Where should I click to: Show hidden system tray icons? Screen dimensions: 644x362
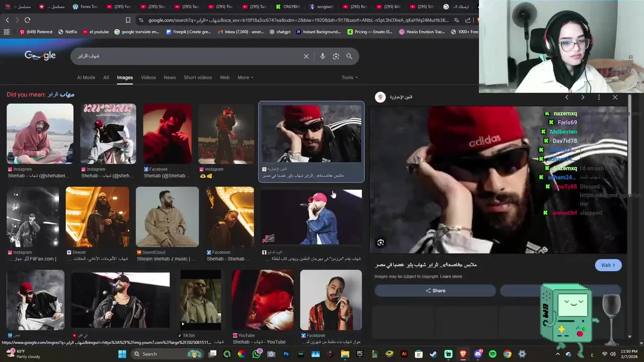pyautogui.click(x=557, y=354)
